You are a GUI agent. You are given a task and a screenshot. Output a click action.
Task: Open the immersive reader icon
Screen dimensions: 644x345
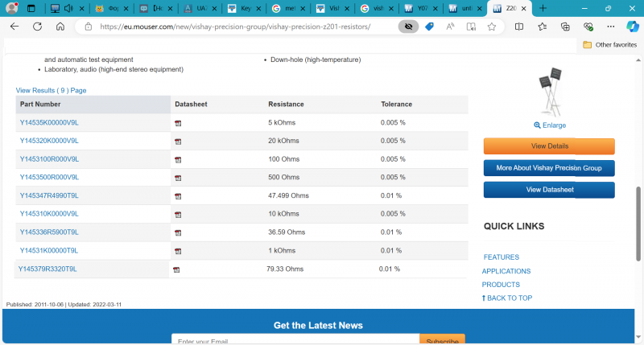click(471, 27)
